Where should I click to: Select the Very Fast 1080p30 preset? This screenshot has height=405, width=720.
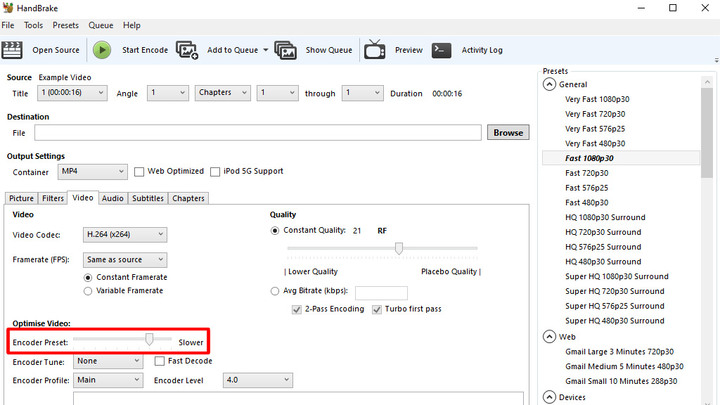(x=597, y=99)
